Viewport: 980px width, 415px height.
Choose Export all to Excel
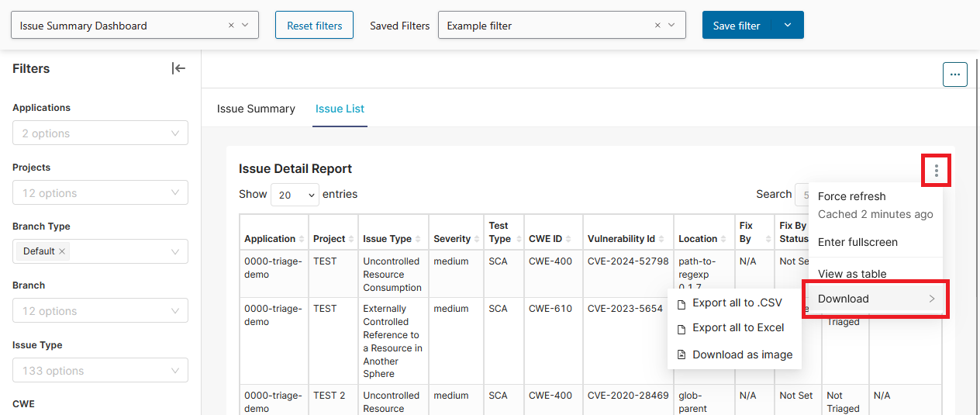(x=737, y=328)
